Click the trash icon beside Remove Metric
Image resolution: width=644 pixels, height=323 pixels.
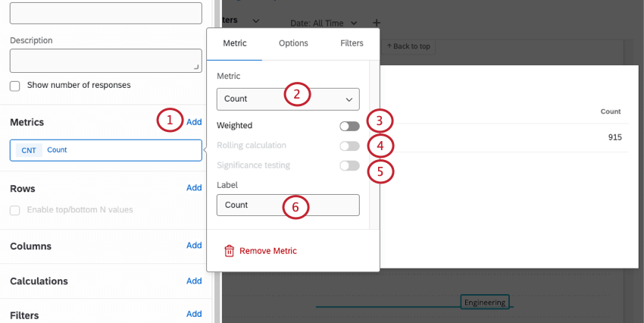229,251
